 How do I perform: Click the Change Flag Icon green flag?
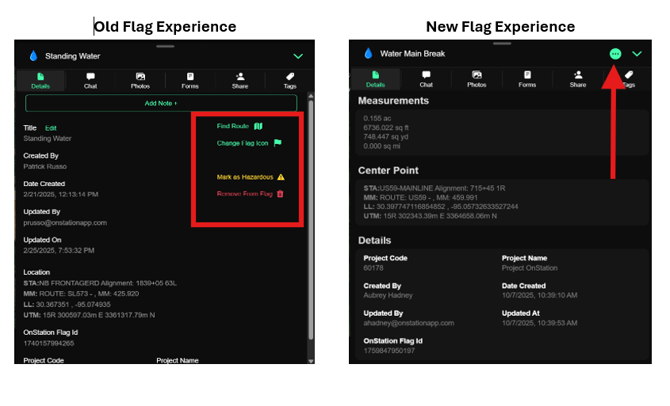[x=277, y=143]
